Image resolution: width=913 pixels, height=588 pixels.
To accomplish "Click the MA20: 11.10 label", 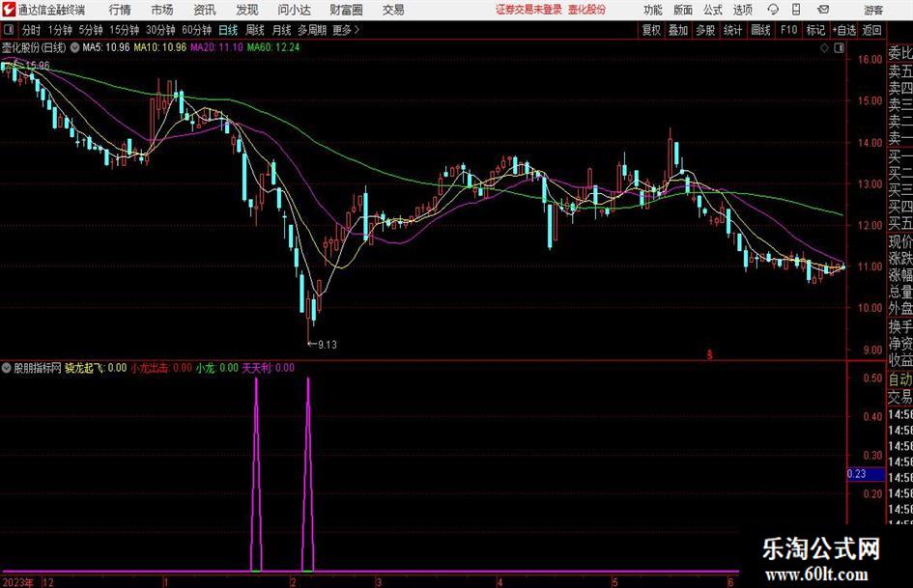I will (216, 47).
